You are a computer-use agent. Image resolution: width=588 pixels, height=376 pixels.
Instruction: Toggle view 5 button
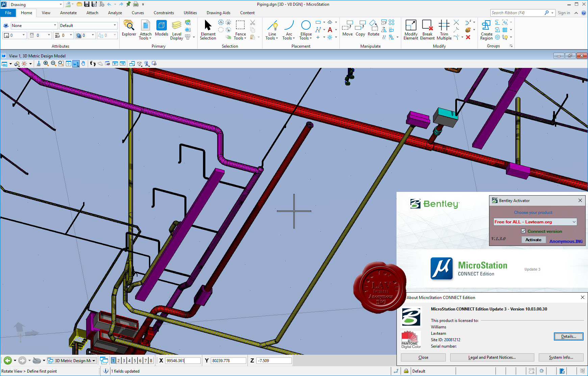pyautogui.click(x=135, y=360)
